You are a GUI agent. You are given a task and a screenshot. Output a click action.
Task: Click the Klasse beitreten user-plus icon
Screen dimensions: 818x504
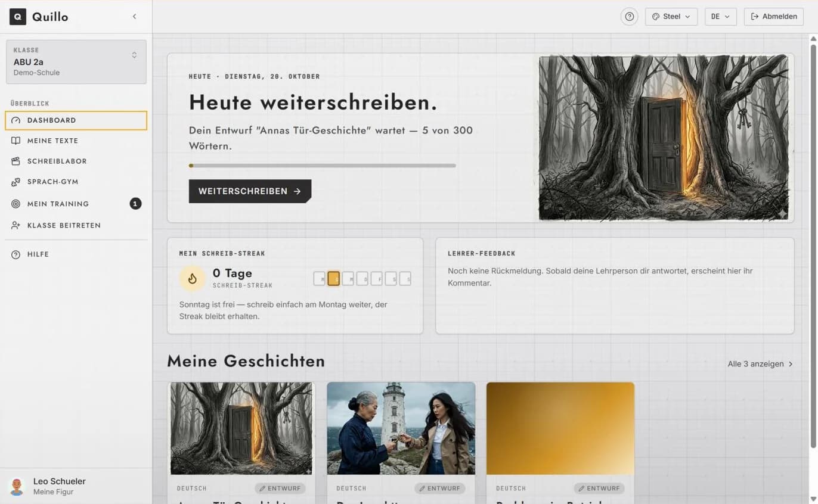click(x=16, y=225)
